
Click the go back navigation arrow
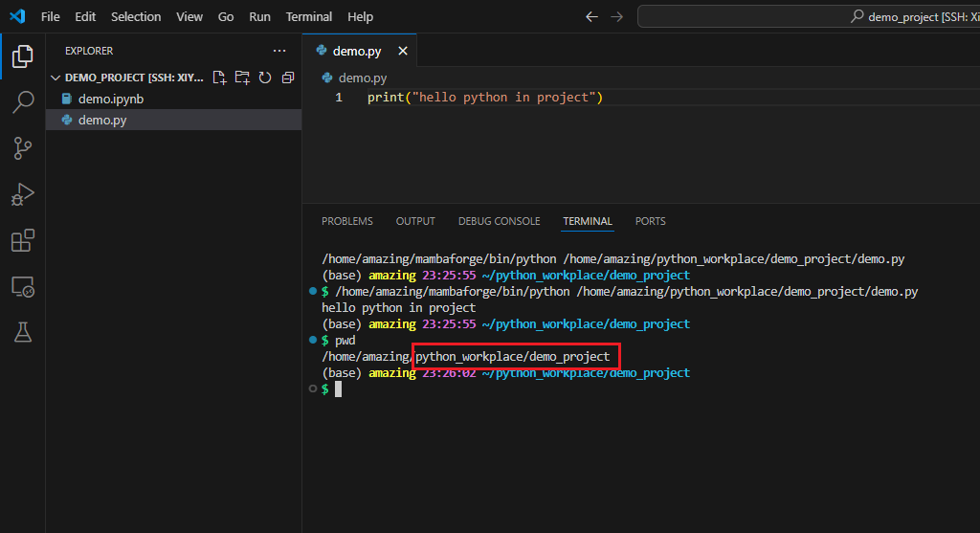tap(591, 16)
